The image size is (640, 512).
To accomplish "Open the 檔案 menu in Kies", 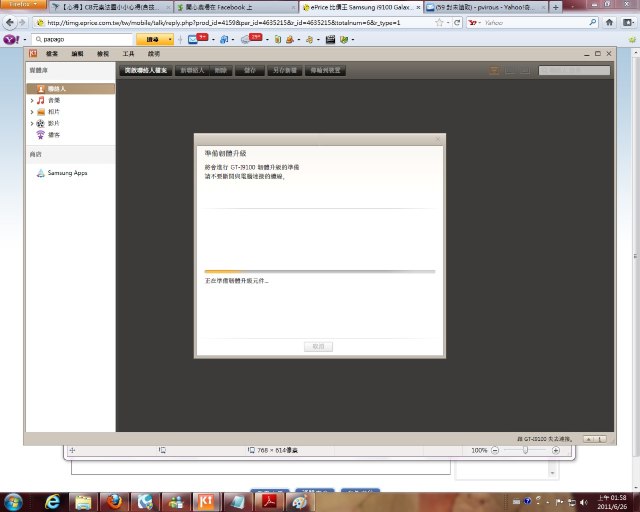I will pos(52,53).
